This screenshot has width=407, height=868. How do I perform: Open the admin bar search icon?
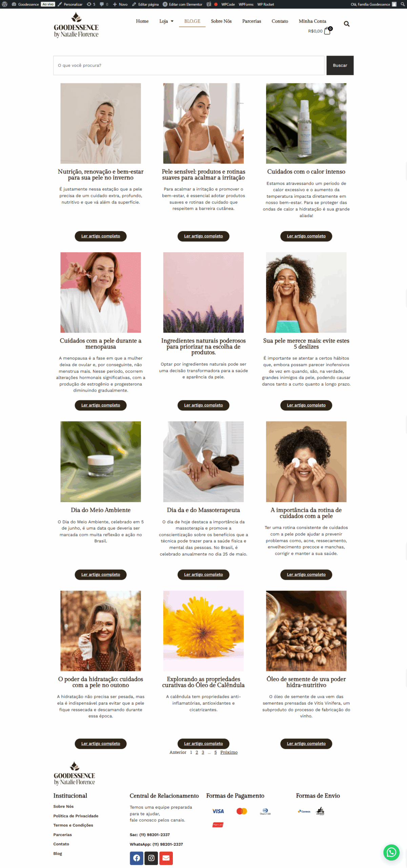402,4
